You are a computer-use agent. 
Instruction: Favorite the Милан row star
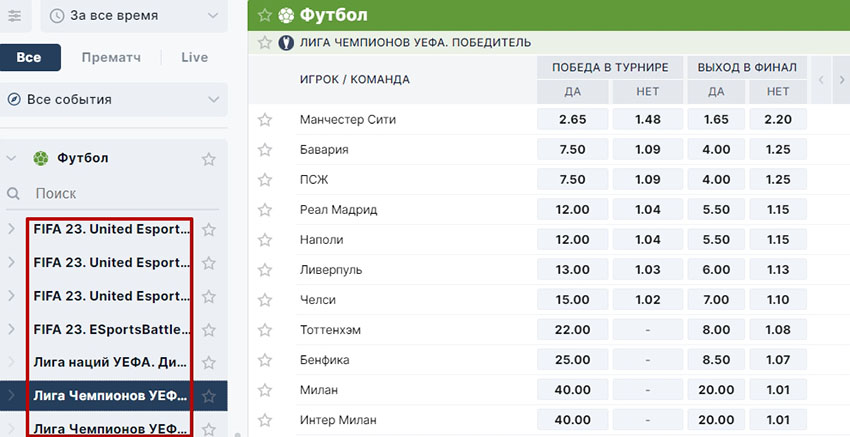click(265, 390)
